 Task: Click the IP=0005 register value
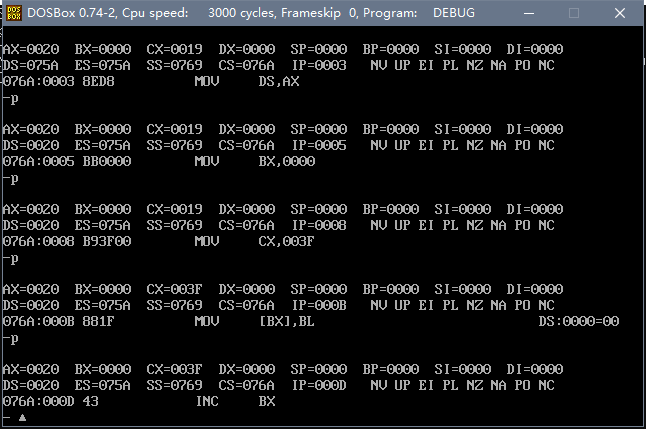319,145
